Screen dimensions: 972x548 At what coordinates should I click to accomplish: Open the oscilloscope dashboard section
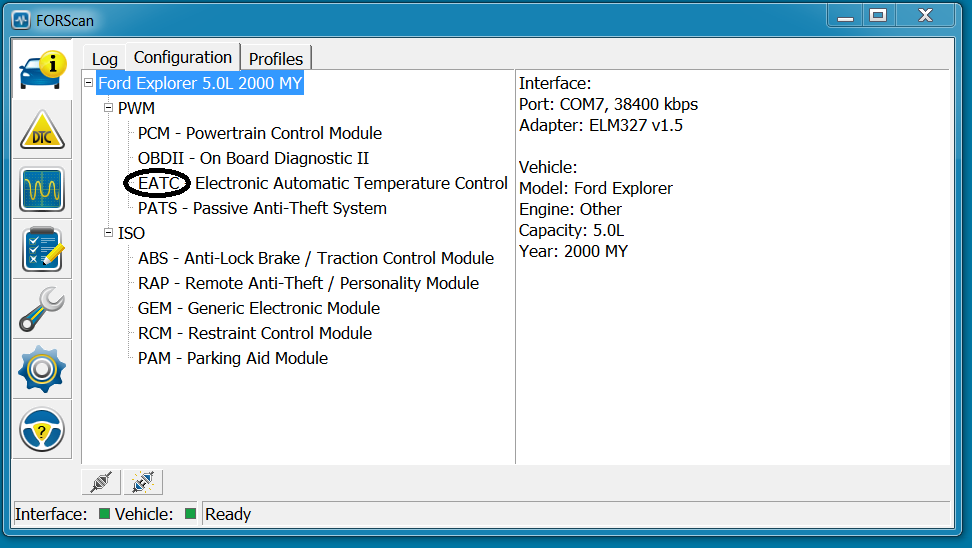click(x=42, y=190)
